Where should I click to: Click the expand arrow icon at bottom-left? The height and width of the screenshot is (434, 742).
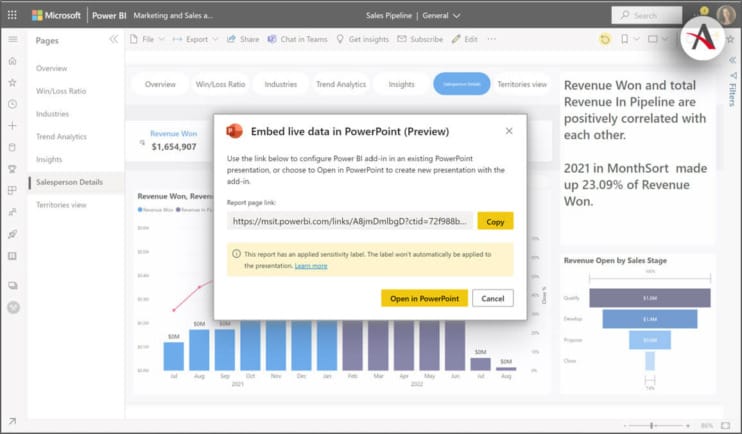(x=12, y=421)
